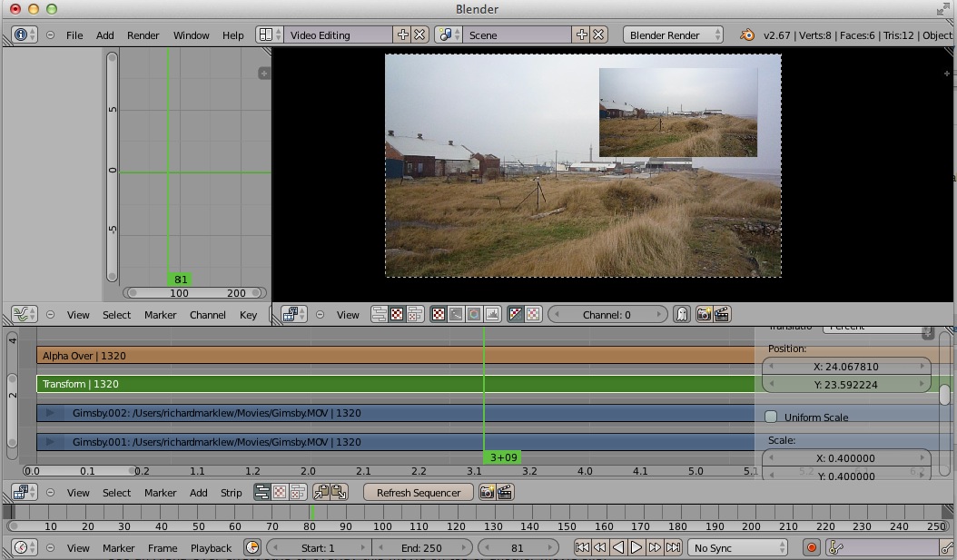Click the ghost icon in preview header
The width and height of the screenshot is (957, 560).
[682, 315]
